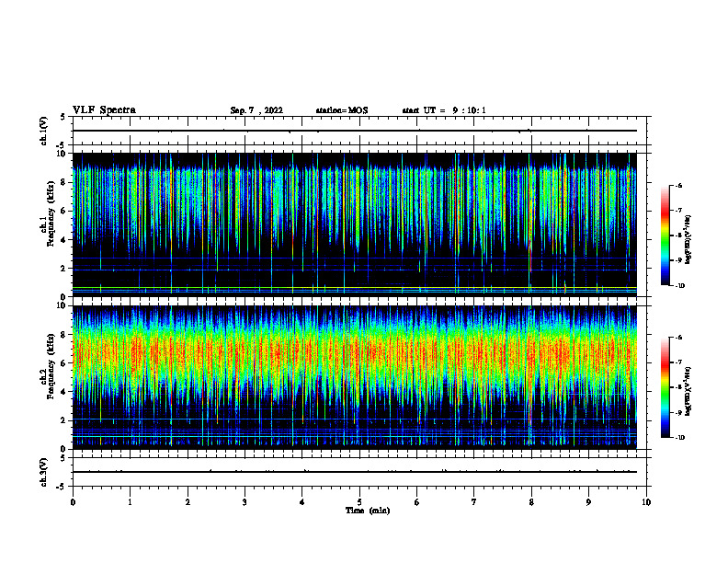Click the "8" tick on ch.1 frequency axis
The width and height of the screenshot is (728, 563).
(x=64, y=182)
